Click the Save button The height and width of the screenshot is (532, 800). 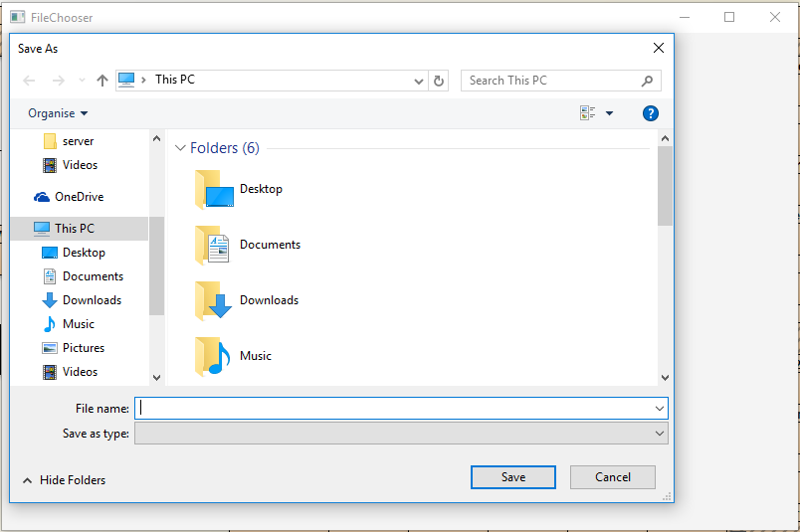[513, 477]
